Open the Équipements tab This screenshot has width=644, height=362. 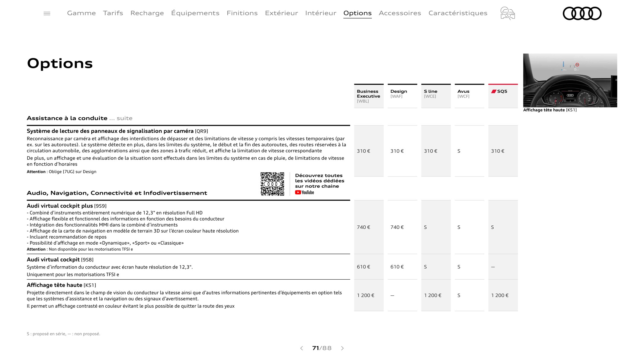pos(195,13)
